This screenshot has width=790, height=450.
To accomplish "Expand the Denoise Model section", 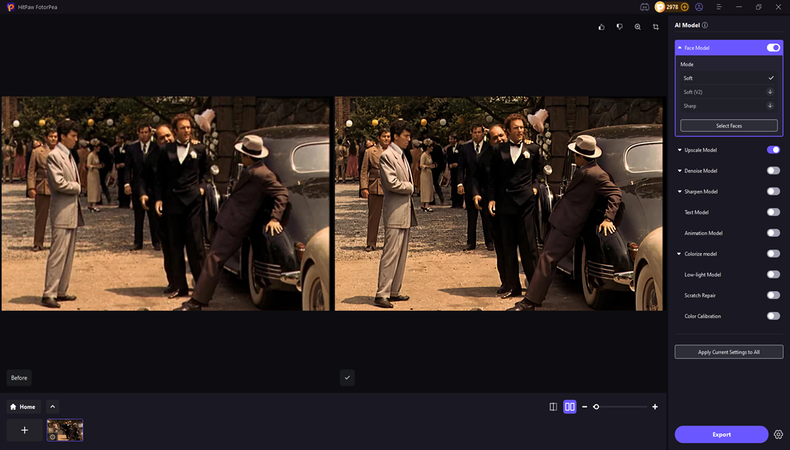I will 680,171.
